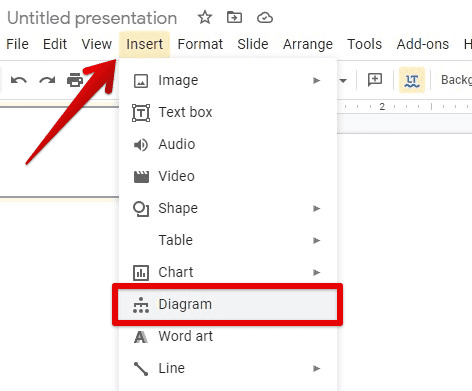The width and height of the screenshot is (472, 391).
Task: Select Diagram from Insert menu
Action: click(x=228, y=304)
